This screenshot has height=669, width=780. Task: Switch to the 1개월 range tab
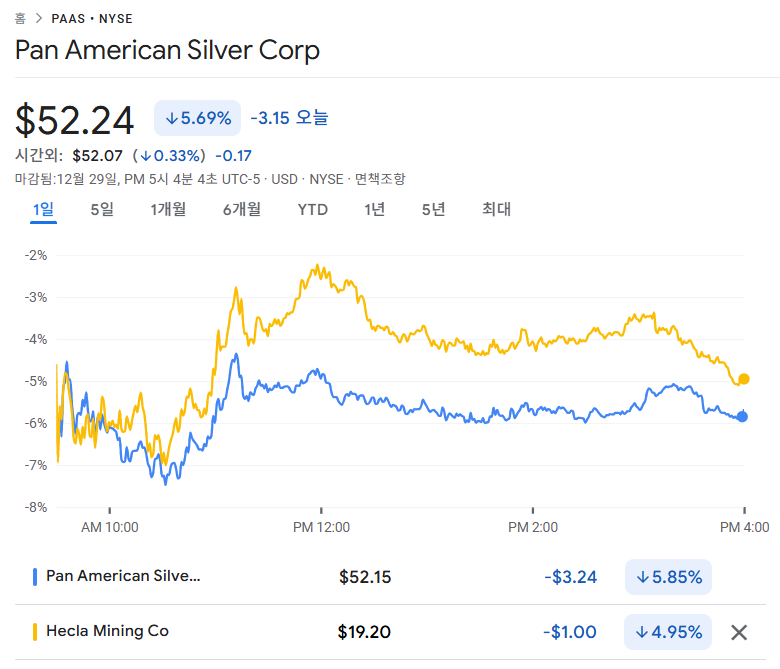(x=168, y=209)
